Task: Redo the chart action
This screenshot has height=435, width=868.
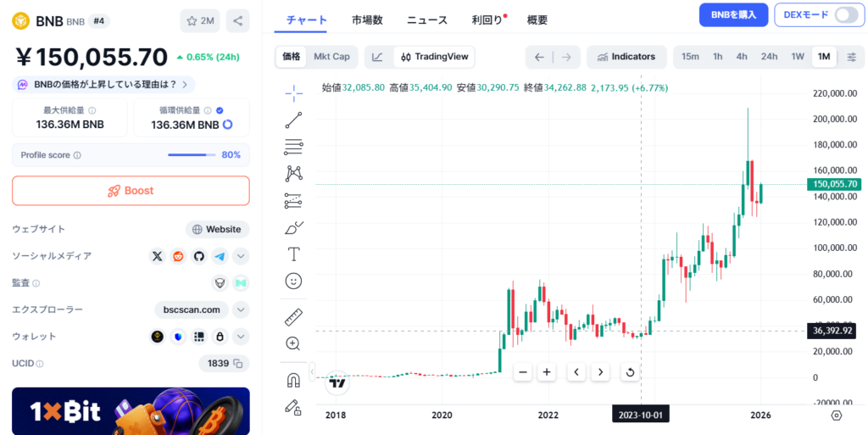Action: tap(565, 57)
